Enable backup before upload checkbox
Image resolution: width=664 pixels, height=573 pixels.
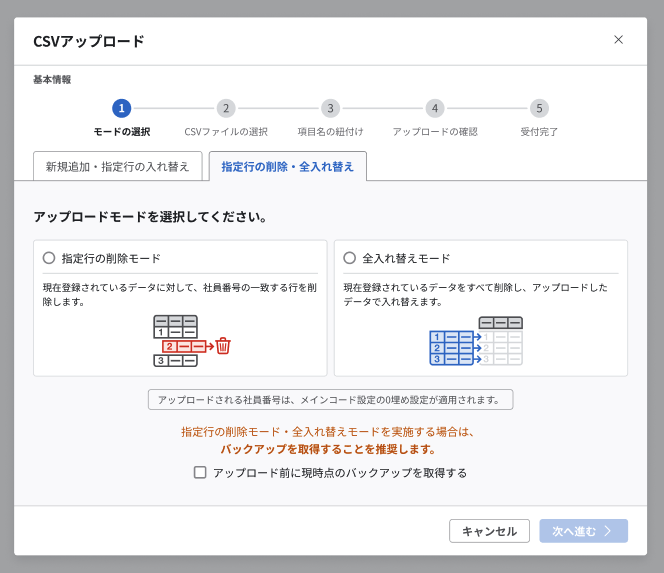tap(200, 473)
